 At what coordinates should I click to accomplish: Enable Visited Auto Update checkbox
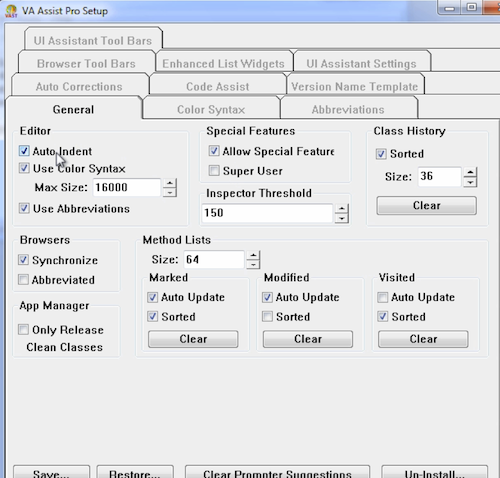click(x=382, y=297)
